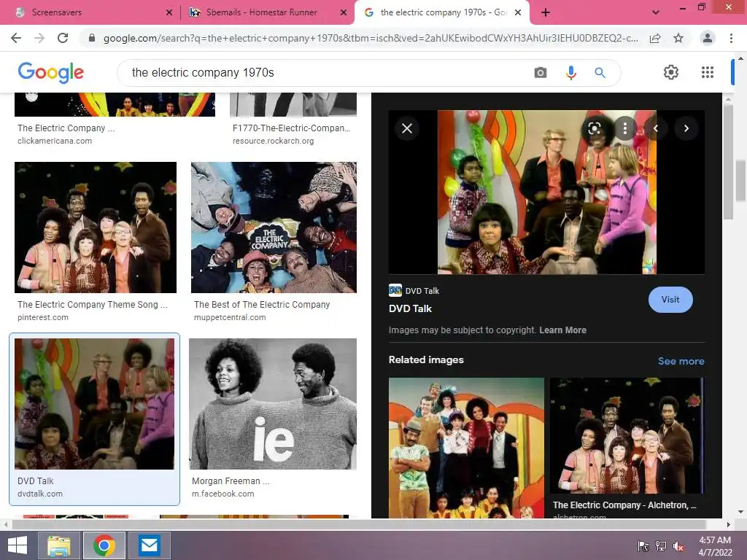Screen dimensions: 747x560
Task: Open the resource.rockarch.org F1770 thumbnail
Action: tap(293, 104)
